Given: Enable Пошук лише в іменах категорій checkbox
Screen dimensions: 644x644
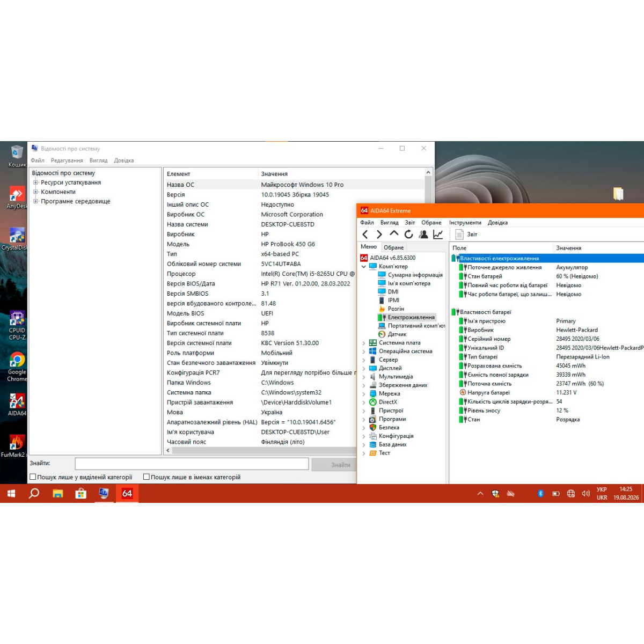Looking at the screenshot, I should (x=147, y=477).
